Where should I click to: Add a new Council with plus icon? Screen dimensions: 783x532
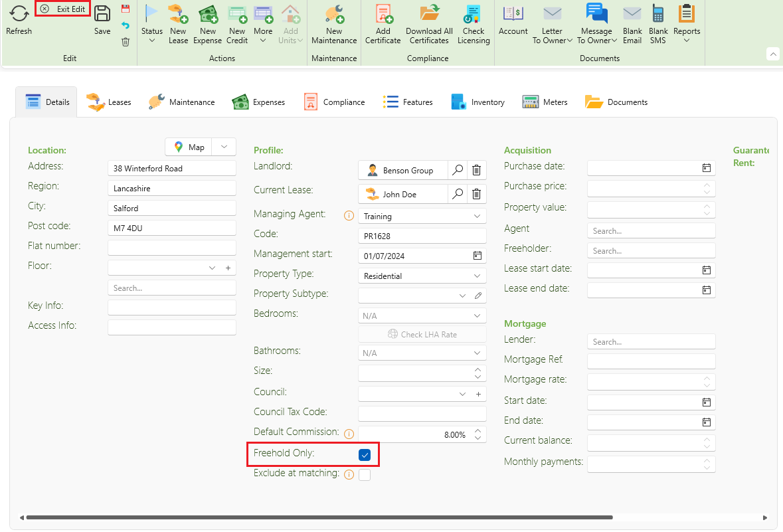(x=478, y=394)
